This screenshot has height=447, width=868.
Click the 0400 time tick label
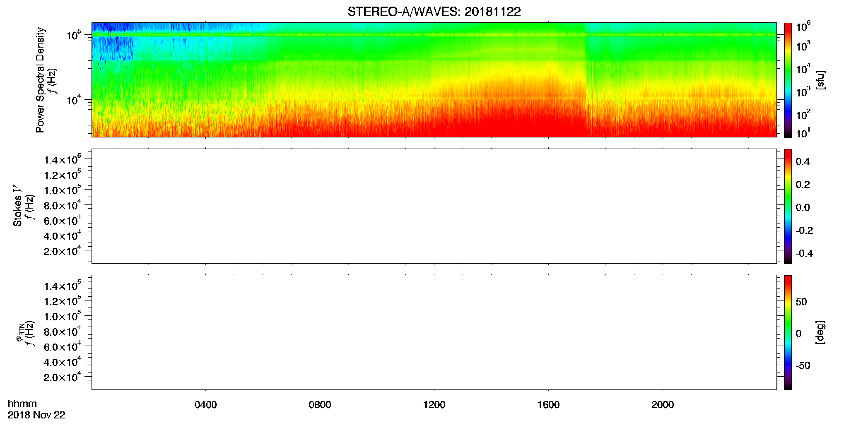pos(205,405)
